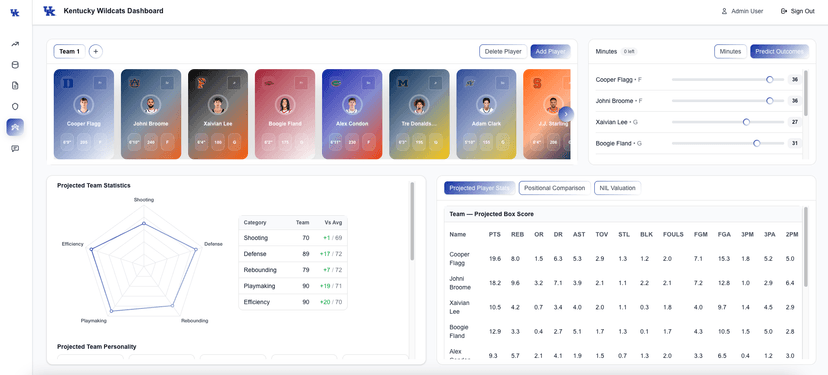Add a new team with the plus icon
828x375 pixels.
(96, 51)
